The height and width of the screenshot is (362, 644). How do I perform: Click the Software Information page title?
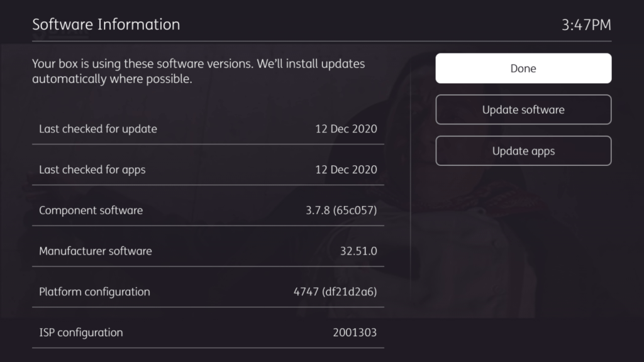click(106, 25)
